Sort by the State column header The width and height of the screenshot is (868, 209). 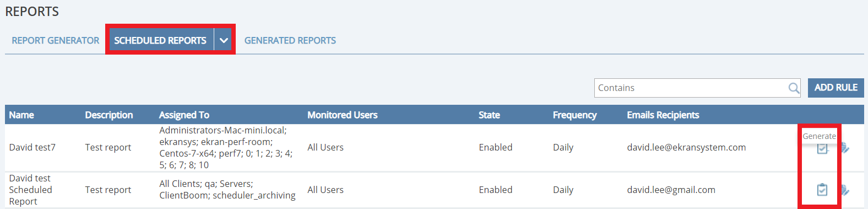tap(489, 115)
